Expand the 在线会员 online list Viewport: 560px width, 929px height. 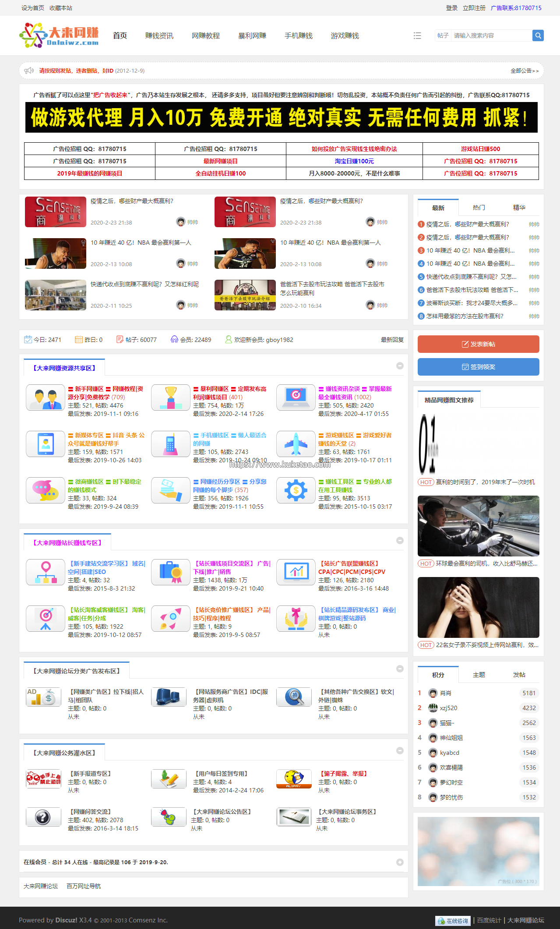[x=400, y=862]
